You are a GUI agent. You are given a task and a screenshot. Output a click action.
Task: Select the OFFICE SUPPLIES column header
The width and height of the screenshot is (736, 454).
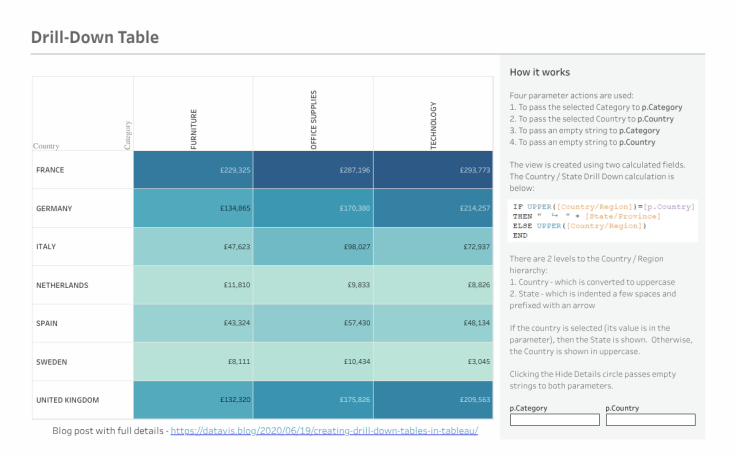tap(314, 120)
